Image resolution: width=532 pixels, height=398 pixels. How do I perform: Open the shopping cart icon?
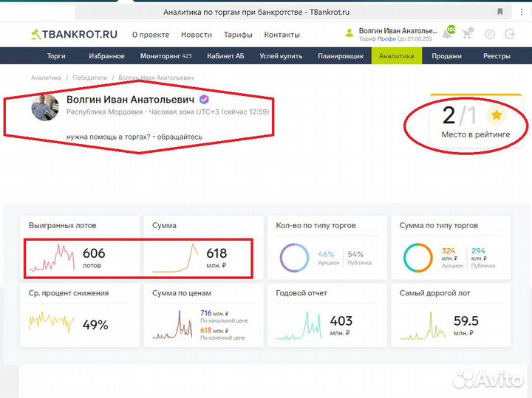tap(468, 35)
